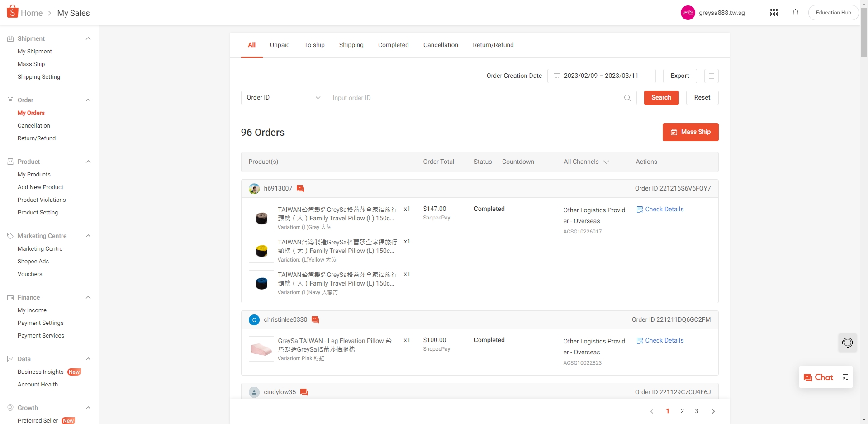Collapse the floating Chat window toggle
Image resolution: width=868 pixels, height=424 pixels.
[845, 377]
